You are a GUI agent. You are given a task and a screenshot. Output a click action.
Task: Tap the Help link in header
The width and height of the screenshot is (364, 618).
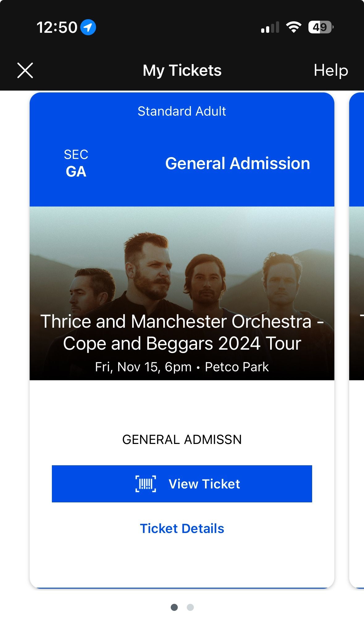tap(331, 70)
